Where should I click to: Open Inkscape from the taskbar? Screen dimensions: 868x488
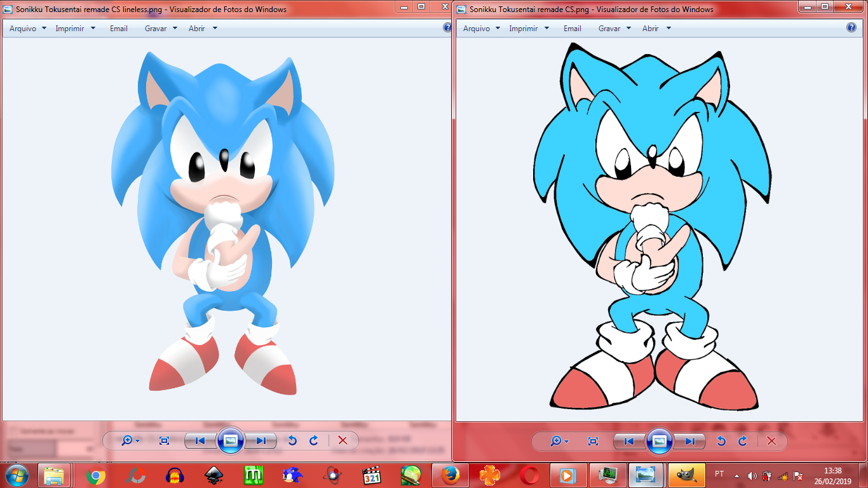pos(214,475)
